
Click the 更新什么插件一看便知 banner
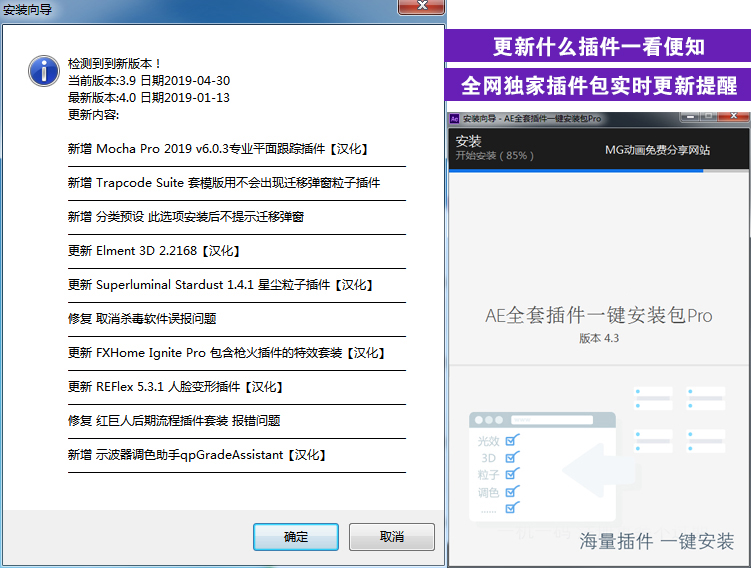(598, 46)
